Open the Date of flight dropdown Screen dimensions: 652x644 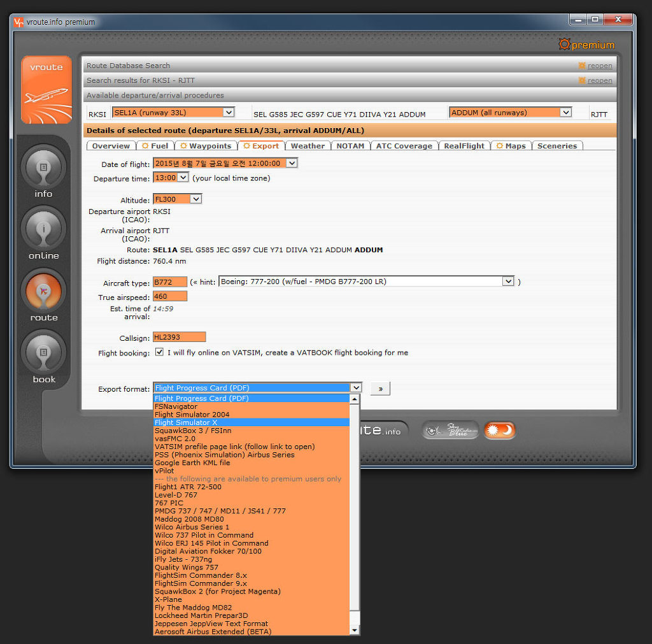[x=225, y=163]
